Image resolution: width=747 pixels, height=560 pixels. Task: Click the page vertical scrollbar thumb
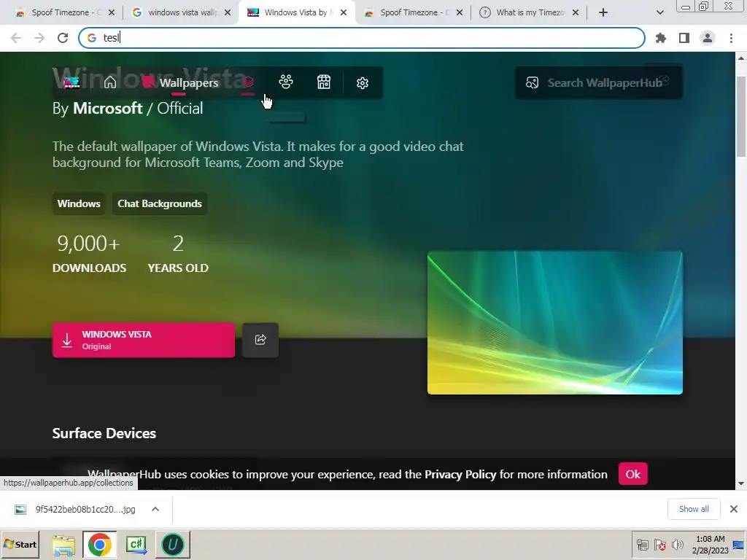point(741,116)
